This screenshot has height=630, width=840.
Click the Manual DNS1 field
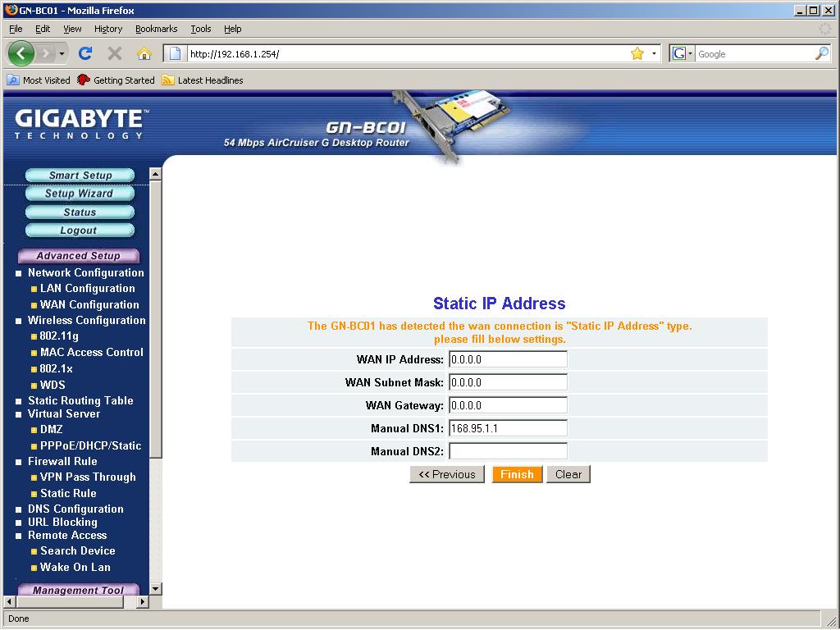point(508,428)
